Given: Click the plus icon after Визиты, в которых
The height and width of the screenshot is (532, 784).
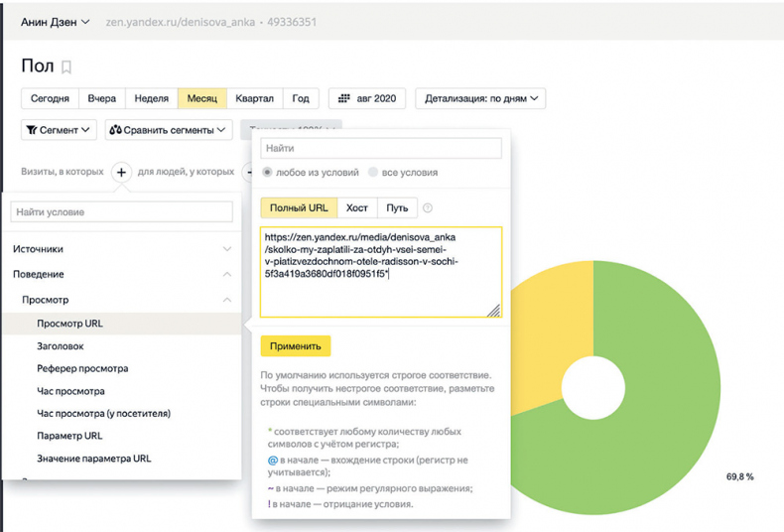Looking at the screenshot, I should pos(121,172).
